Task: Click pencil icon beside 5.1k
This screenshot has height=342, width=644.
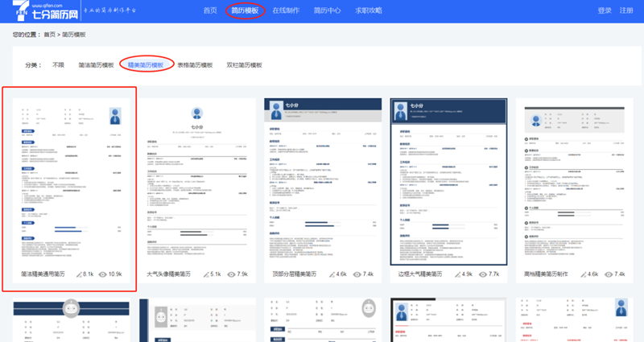Action: [207, 274]
